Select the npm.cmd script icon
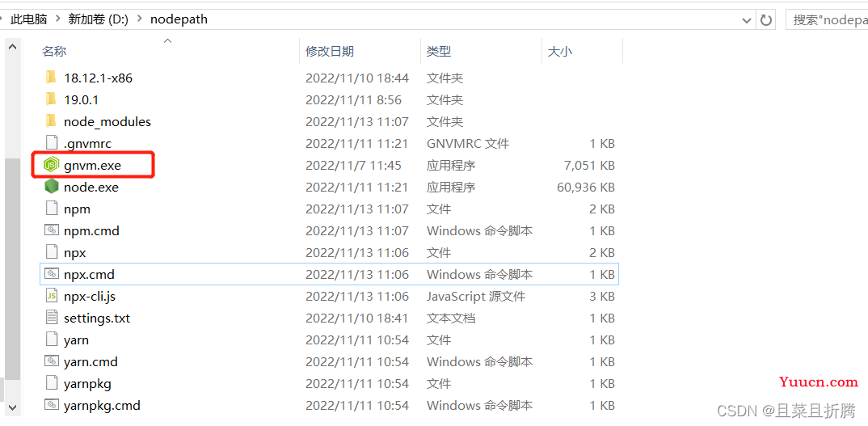 [52, 230]
